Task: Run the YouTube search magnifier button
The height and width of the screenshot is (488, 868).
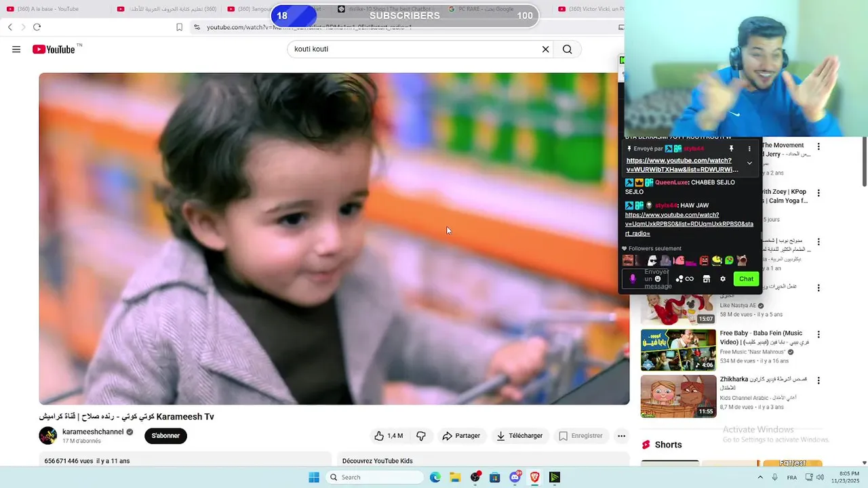Action: click(568, 49)
